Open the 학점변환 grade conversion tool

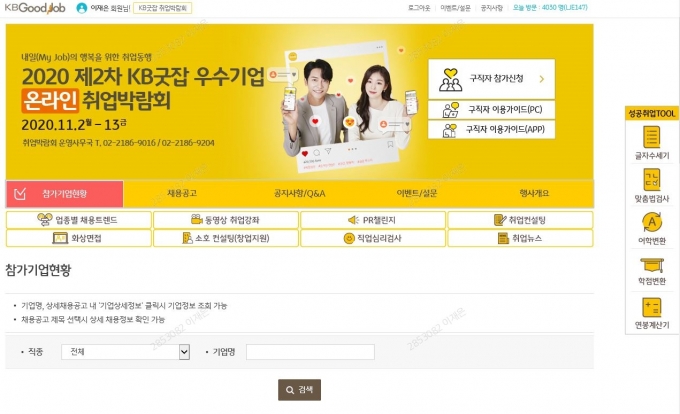point(652,271)
